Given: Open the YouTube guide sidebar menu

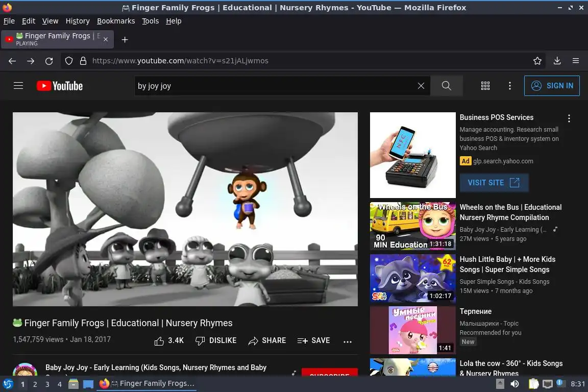Looking at the screenshot, I should (x=18, y=86).
